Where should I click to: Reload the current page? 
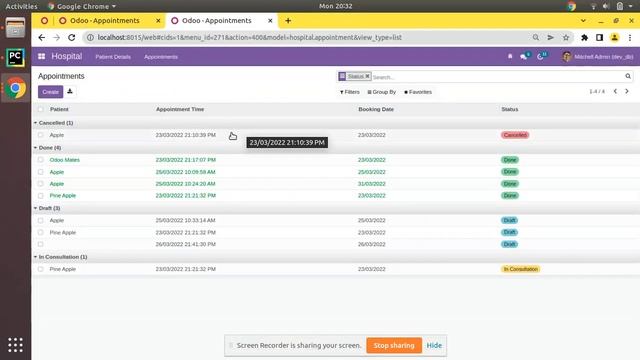coord(72,38)
